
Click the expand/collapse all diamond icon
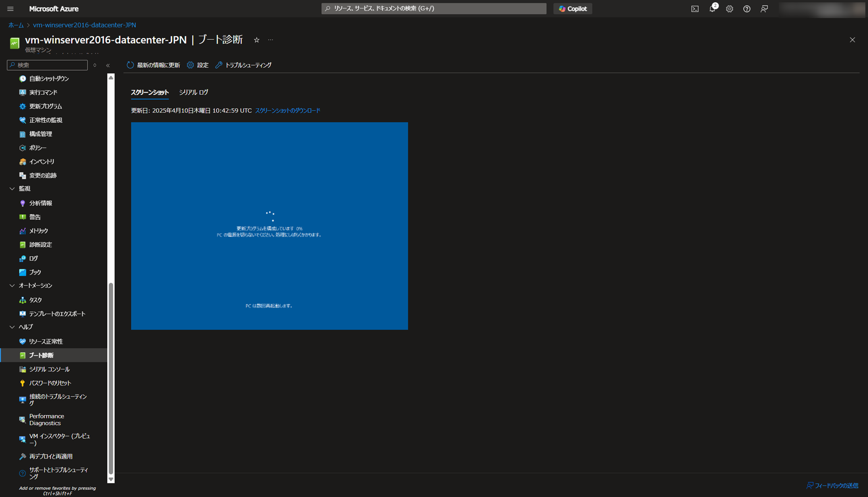(x=95, y=65)
